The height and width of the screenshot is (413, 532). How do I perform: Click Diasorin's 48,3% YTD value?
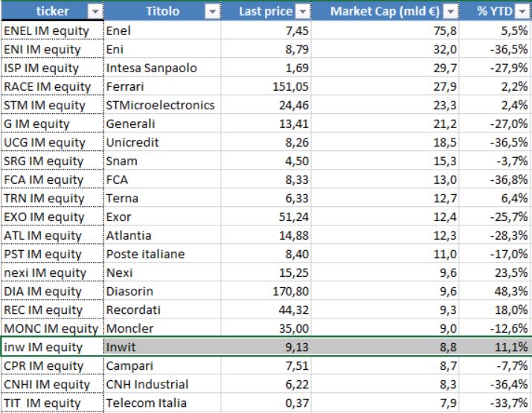(x=496, y=291)
